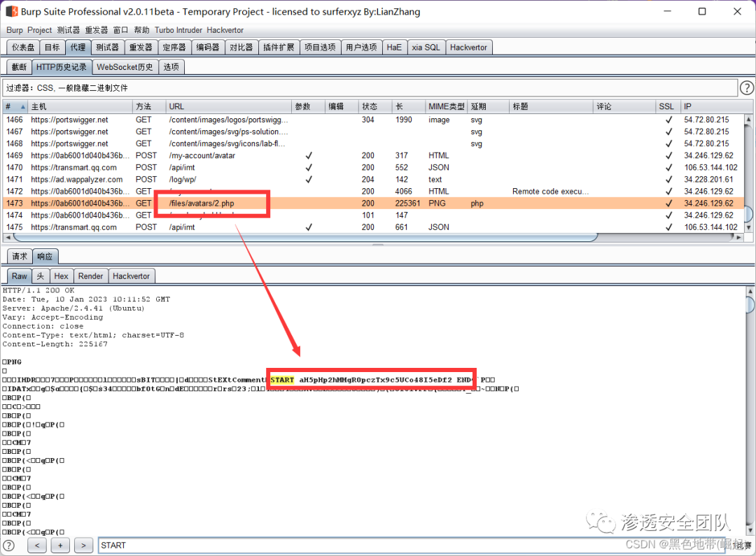Open the Turbo Intruder menu
Screen dimensions: 756x556
pyautogui.click(x=178, y=30)
